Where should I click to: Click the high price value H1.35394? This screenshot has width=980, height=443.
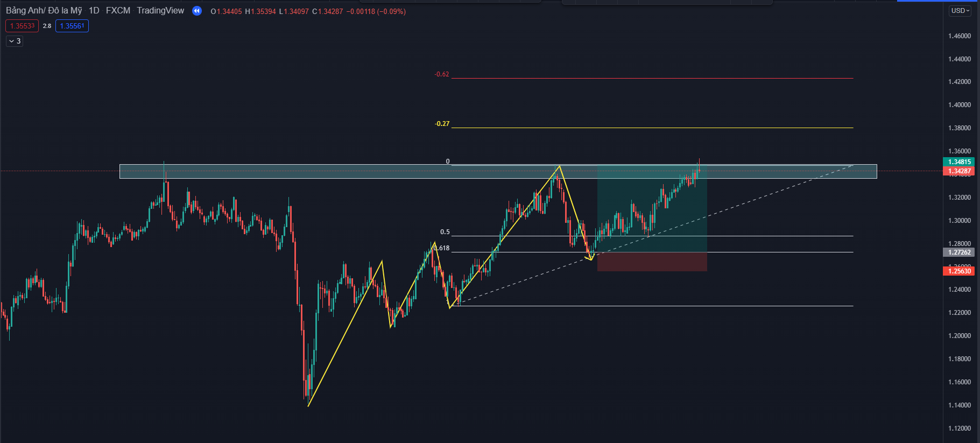[260, 11]
